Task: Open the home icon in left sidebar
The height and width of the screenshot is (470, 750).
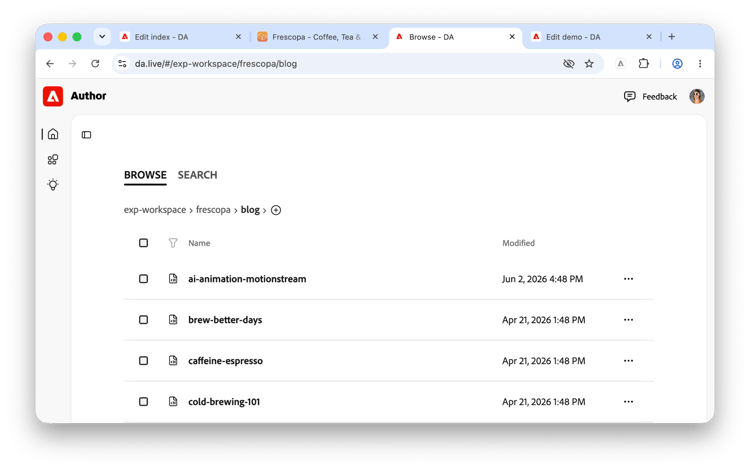Action: (x=53, y=134)
